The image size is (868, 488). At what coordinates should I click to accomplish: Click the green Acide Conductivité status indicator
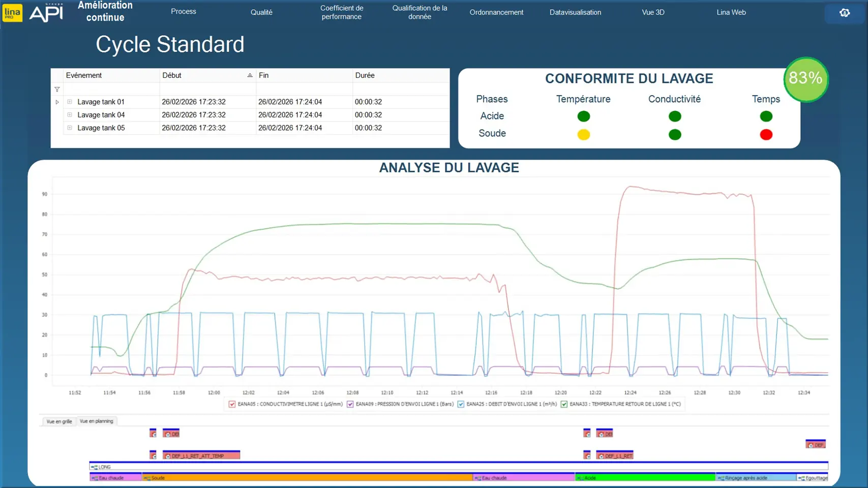[x=675, y=116]
